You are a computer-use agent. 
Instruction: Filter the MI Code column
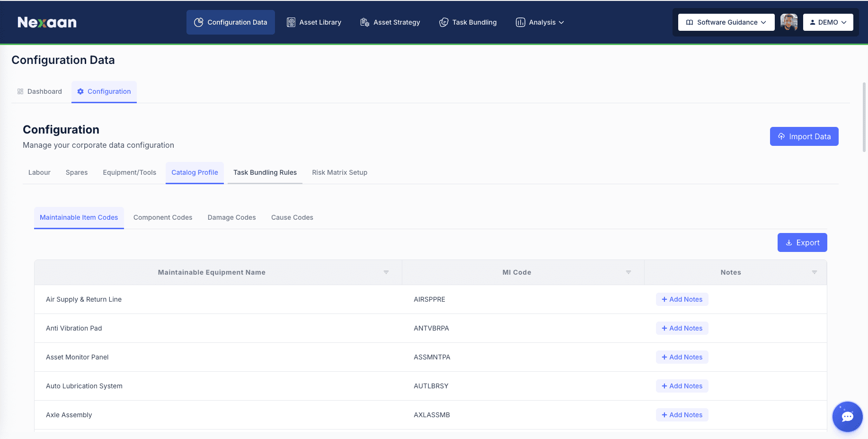629,272
